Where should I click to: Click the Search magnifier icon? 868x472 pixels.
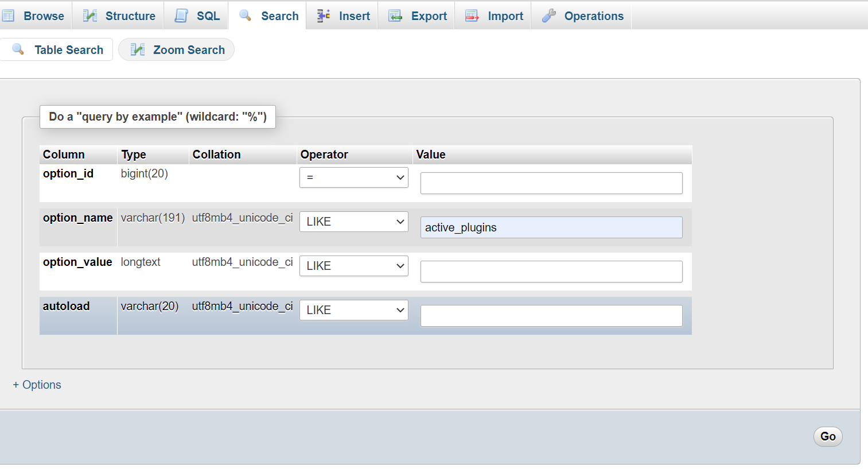[x=245, y=16]
